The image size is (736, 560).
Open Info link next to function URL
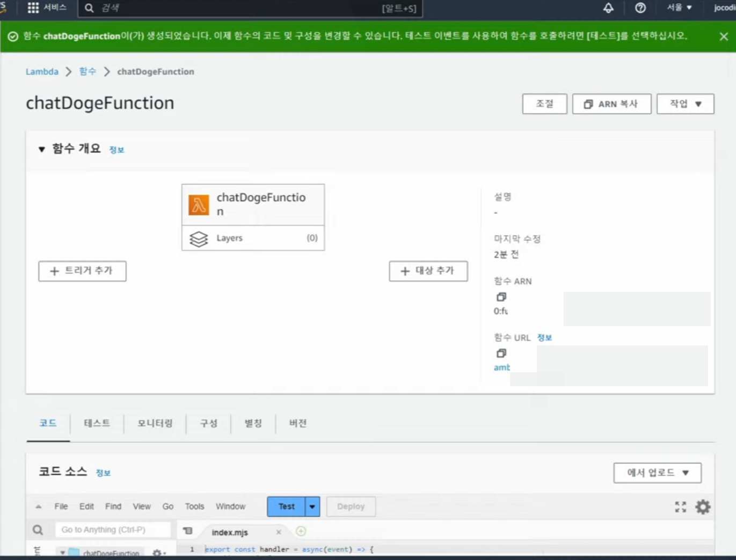(x=544, y=337)
